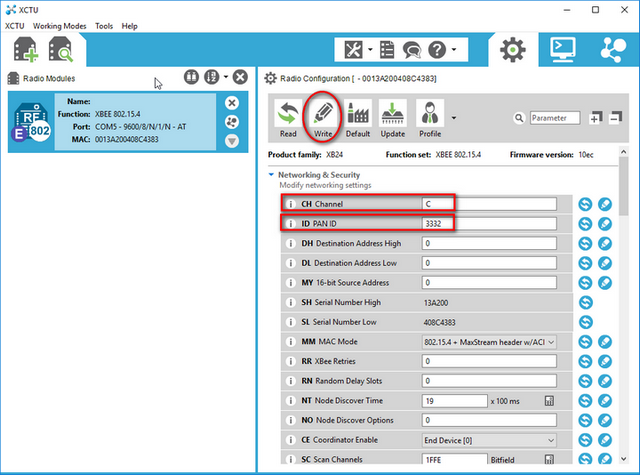
Task: Click the Add radio module icon
Action: point(26,50)
